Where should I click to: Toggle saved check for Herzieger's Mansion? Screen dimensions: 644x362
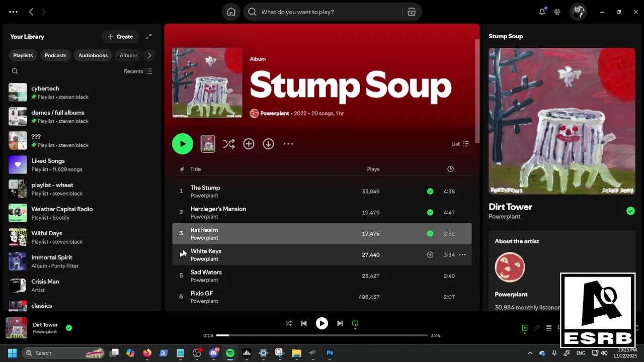[x=430, y=213]
